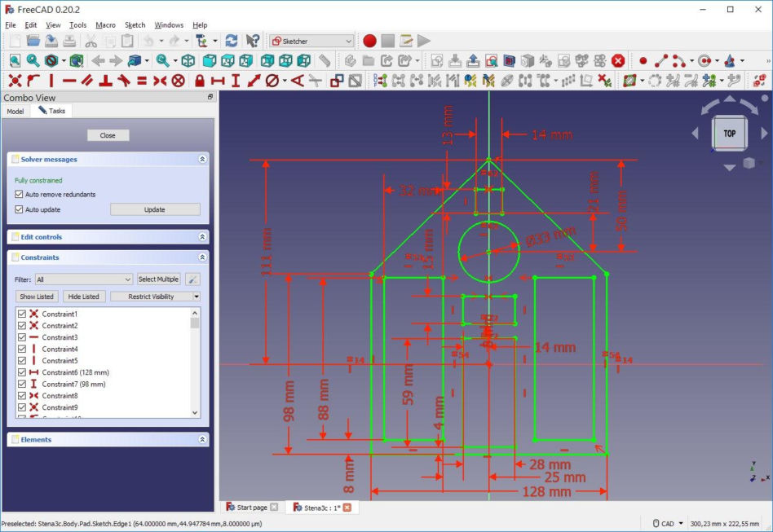The height and width of the screenshot is (532, 773).
Task: Select horizontal distance constraint tool
Action: pyautogui.click(x=218, y=81)
